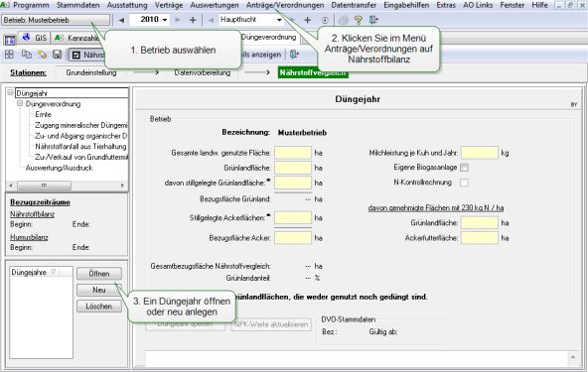Open the Ausstattung menu
This screenshot has height=372, width=588.
(127, 5)
